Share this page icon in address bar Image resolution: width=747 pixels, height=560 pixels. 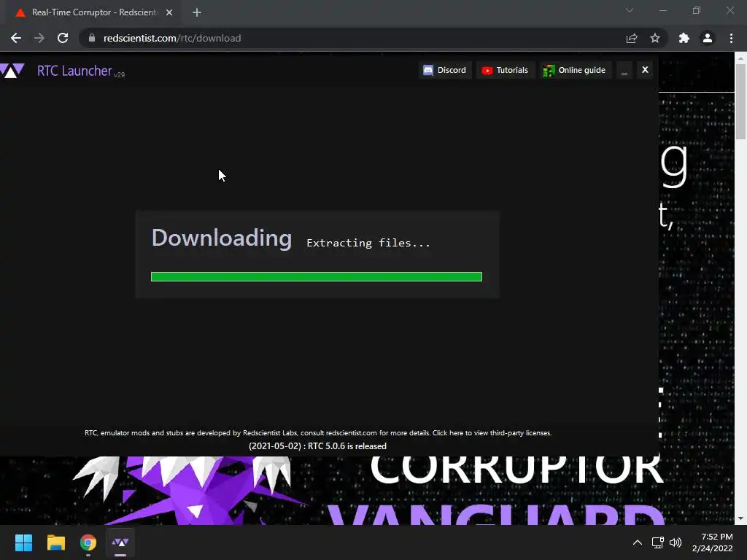click(x=632, y=38)
